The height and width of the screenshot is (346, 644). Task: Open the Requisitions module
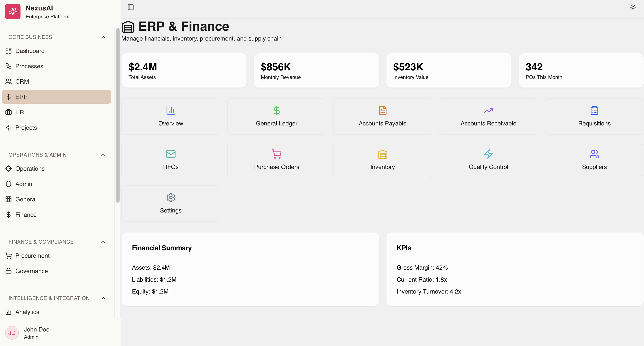click(x=594, y=116)
